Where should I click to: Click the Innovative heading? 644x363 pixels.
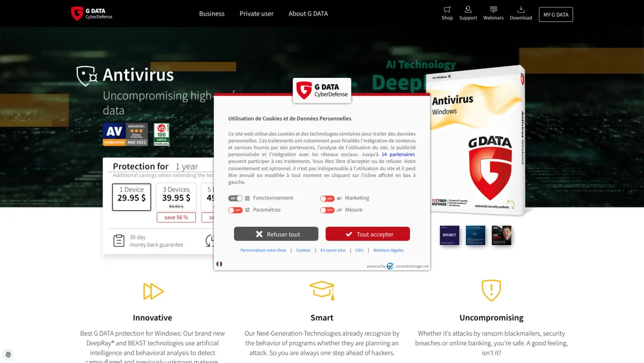tap(152, 317)
